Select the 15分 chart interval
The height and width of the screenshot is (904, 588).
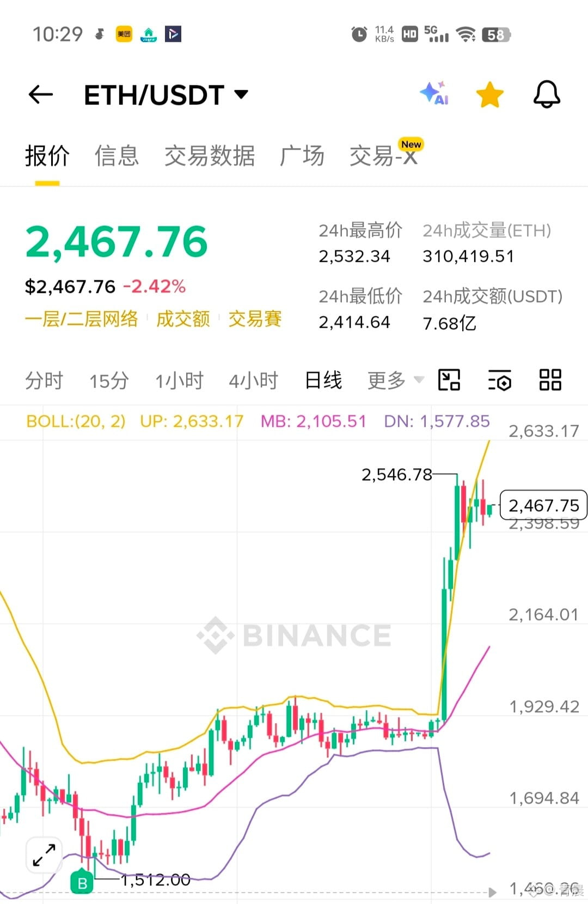coord(109,380)
